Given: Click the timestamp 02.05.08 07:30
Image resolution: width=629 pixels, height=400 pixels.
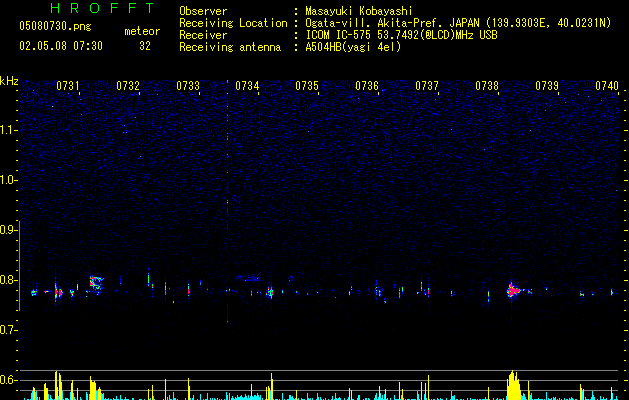Looking at the screenshot, I should [x=61, y=46].
